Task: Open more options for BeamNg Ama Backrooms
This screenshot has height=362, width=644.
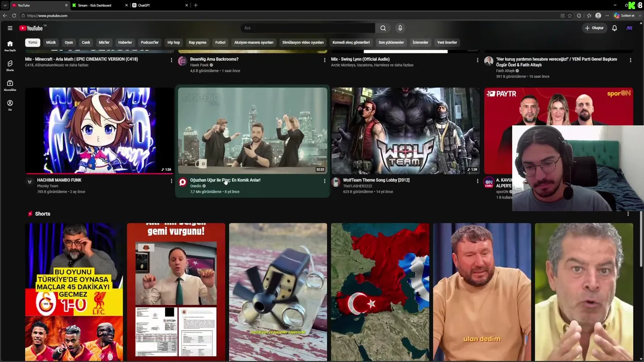Action: (x=325, y=60)
